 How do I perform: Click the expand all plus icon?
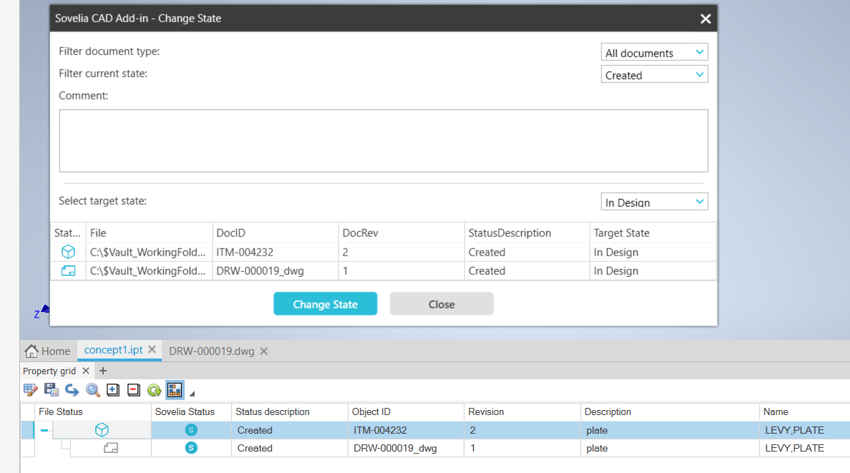113,390
